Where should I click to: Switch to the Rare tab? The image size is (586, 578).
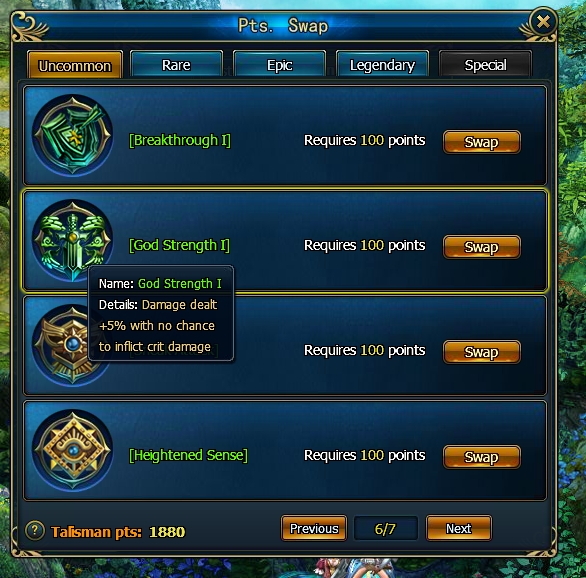176,65
